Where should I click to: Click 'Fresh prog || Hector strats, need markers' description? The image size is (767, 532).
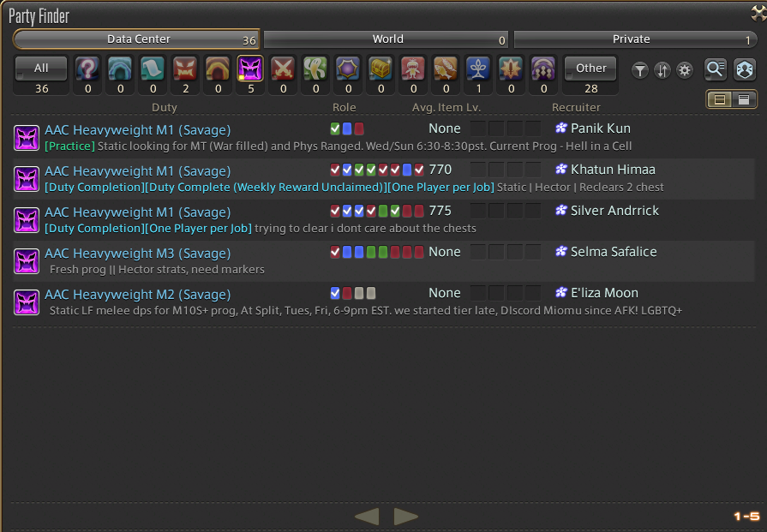(157, 269)
